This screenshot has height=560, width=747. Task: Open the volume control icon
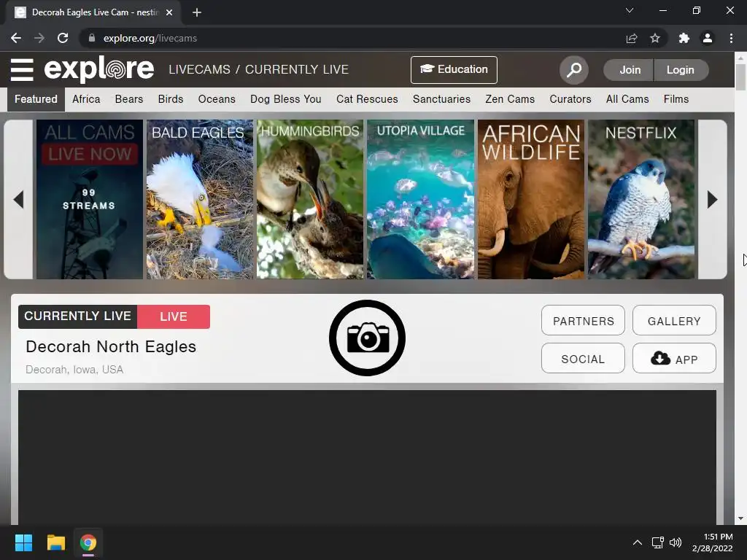[x=676, y=542]
